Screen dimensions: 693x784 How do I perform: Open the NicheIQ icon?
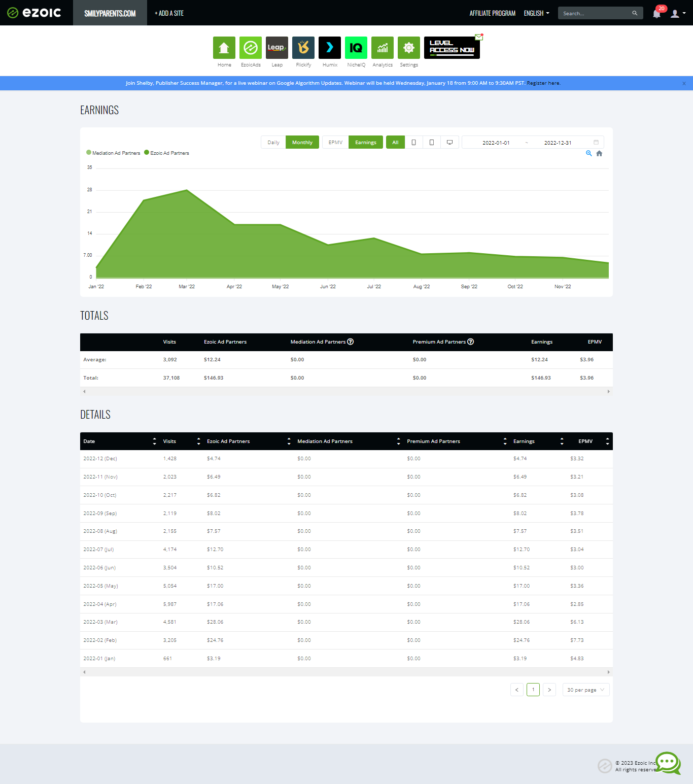point(356,48)
